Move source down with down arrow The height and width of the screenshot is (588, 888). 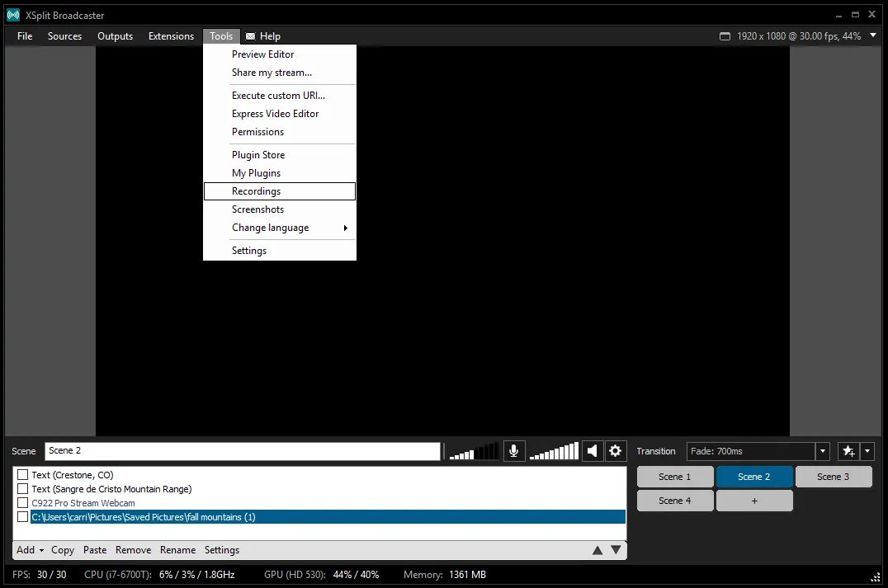[616, 550]
